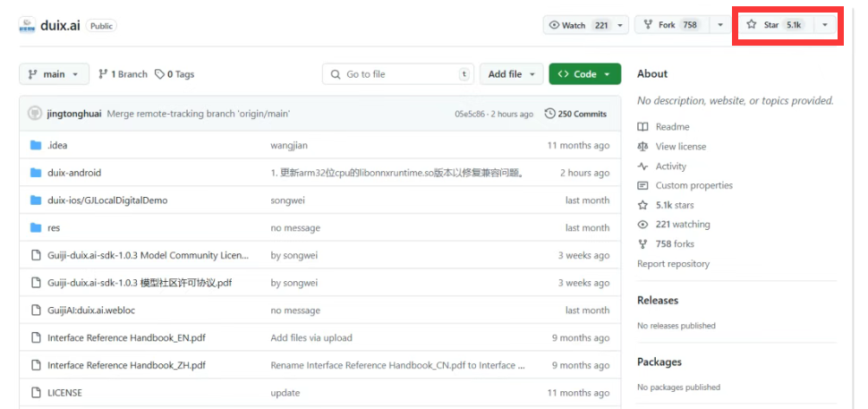Click the star icon beside 5.1k stars
Screen dimensions: 868x409
click(x=642, y=205)
